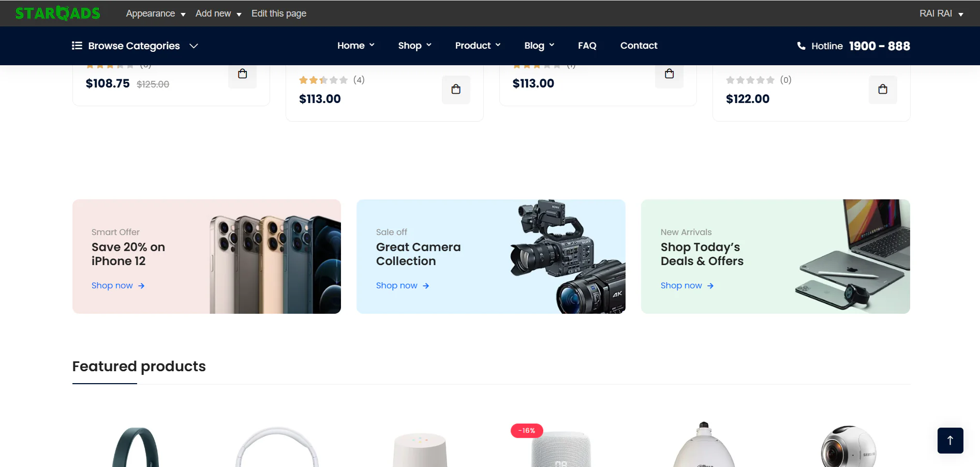Click the hotline number 1900 - 888
The image size is (980, 467).
tap(880, 46)
